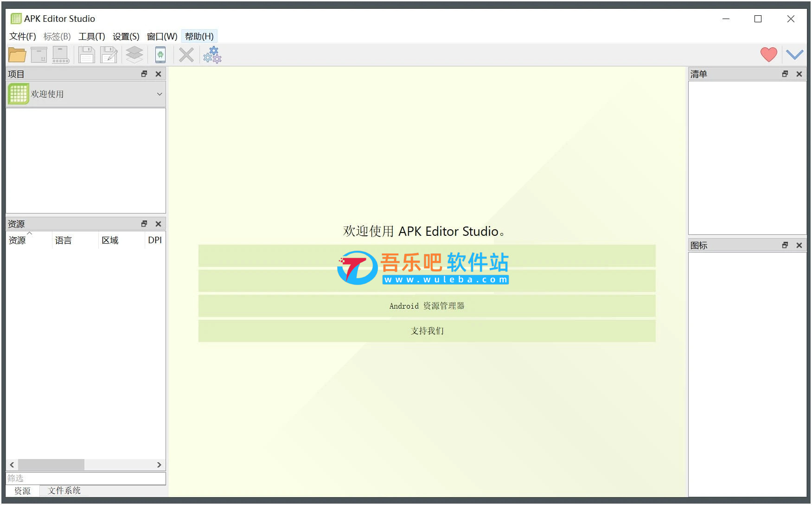Float the 图标 panel
This screenshot has width=812, height=505.
pos(785,245)
